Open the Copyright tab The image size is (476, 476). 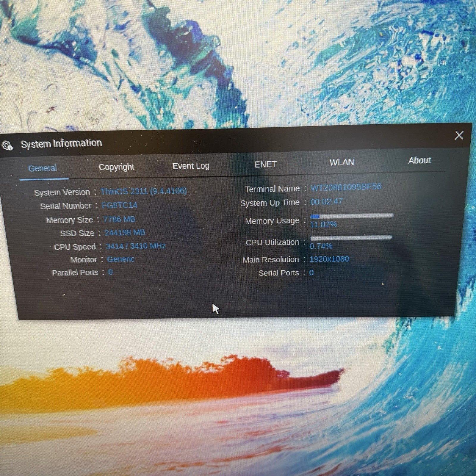click(116, 167)
